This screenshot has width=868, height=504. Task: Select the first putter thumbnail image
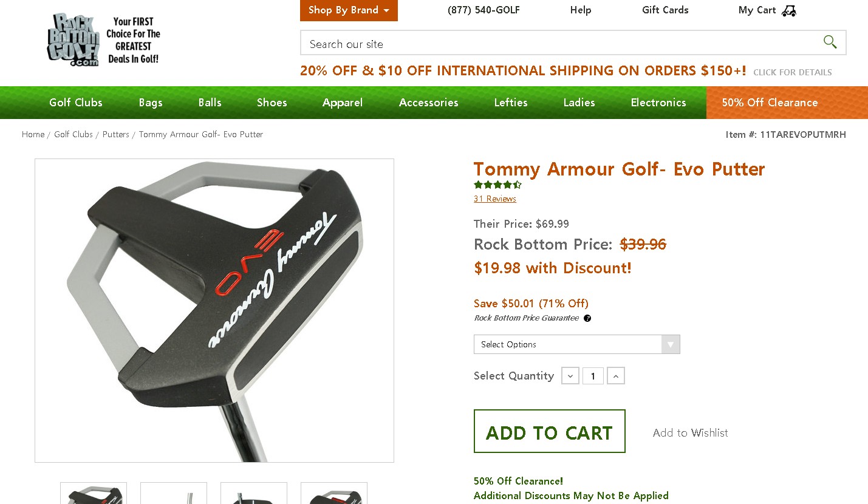point(94,493)
